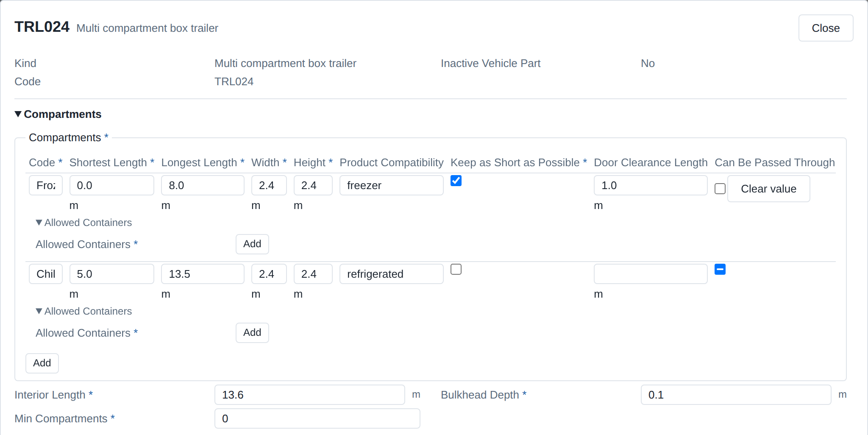Click the Interior Length label
The height and width of the screenshot is (435, 868).
pyautogui.click(x=54, y=395)
